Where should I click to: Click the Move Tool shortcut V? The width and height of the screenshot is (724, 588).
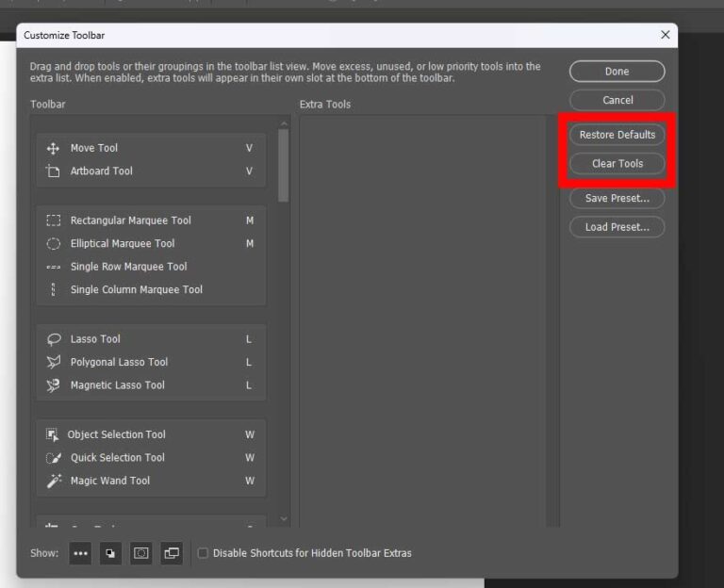[x=249, y=148]
